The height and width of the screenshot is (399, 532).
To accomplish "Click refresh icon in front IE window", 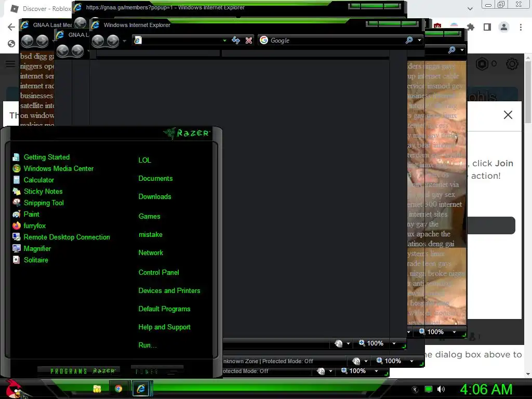I will coord(236,41).
